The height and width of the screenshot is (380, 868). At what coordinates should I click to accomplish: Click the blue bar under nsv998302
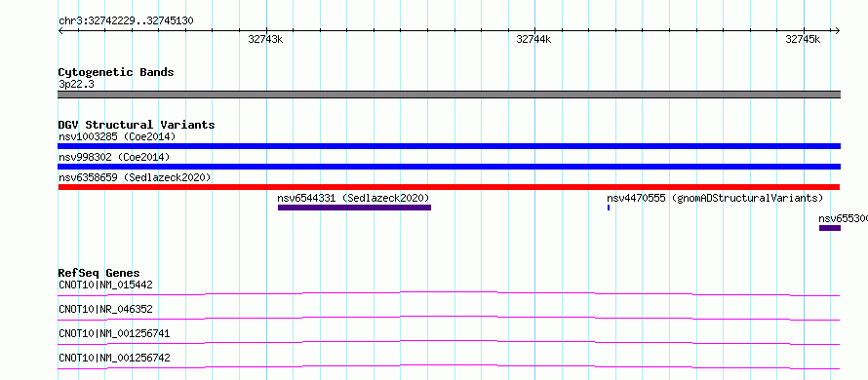pyautogui.click(x=449, y=167)
